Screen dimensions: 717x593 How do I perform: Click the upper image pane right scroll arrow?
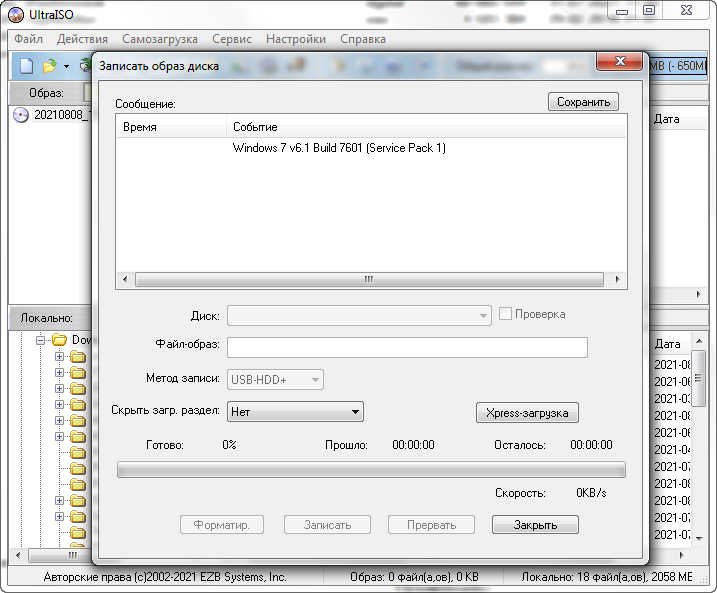698,294
